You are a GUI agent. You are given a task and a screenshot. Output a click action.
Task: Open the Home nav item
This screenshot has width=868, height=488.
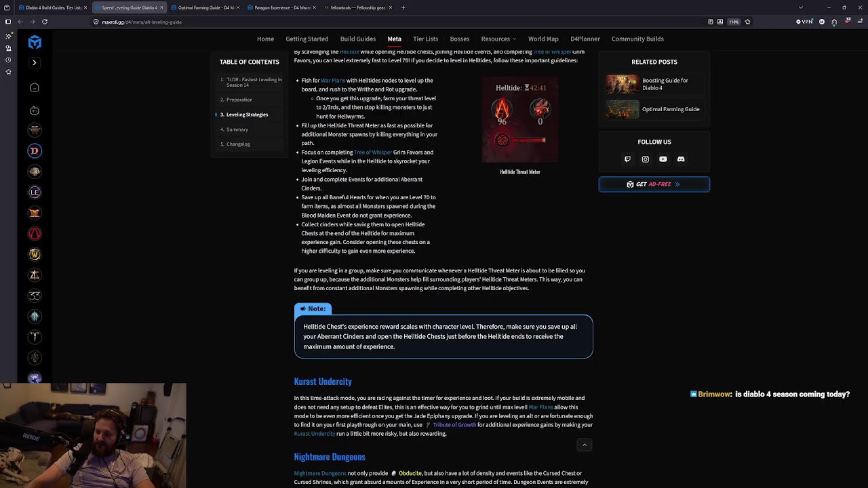(265, 39)
